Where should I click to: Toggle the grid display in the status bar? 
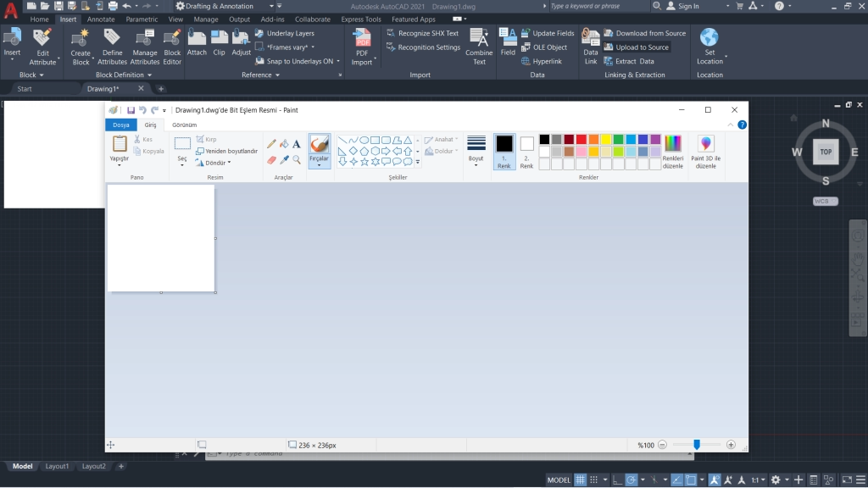(581, 479)
